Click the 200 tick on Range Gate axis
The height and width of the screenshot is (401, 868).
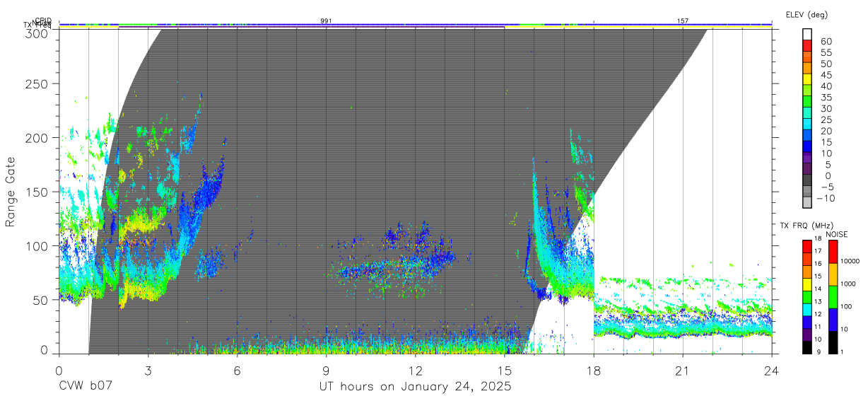[37, 138]
